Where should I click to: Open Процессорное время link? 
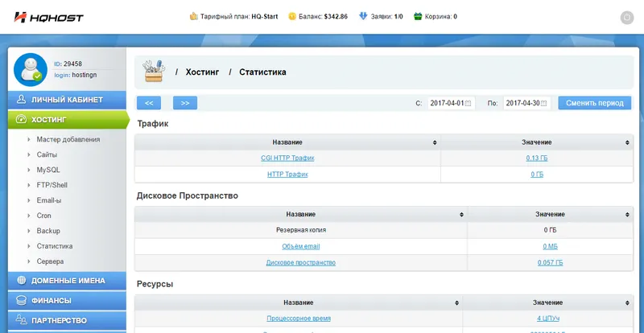pyautogui.click(x=299, y=319)
